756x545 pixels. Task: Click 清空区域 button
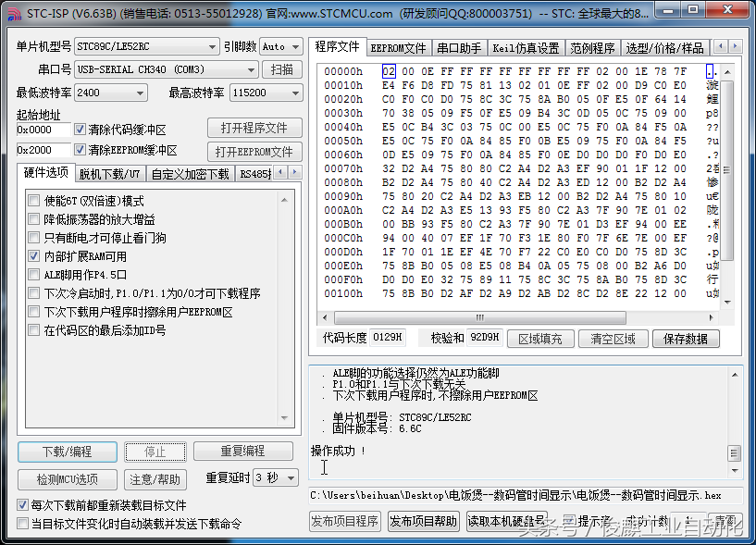(613, 339)
